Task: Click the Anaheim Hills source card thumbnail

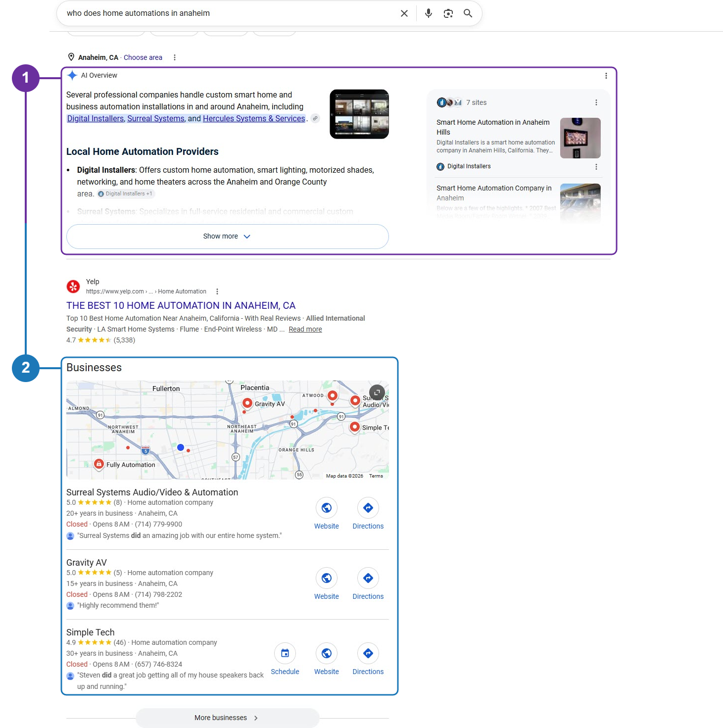Action: point(580,138)
